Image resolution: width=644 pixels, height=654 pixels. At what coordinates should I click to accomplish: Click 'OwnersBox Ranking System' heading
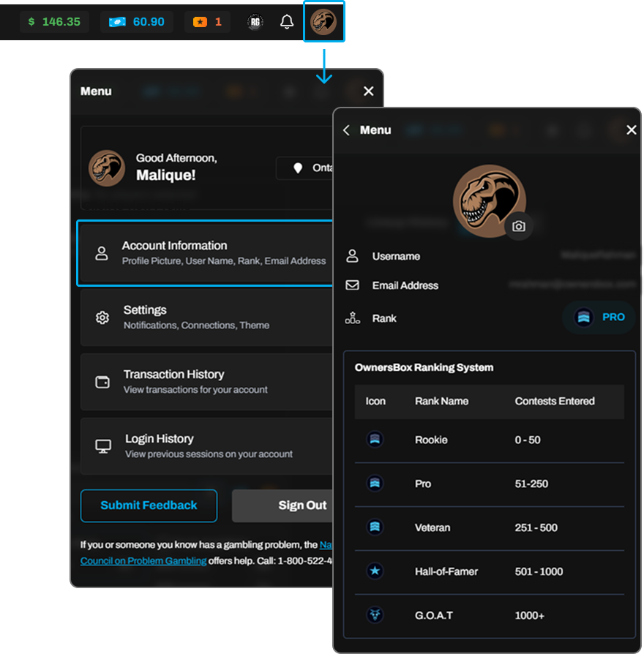(x=424, y=367)
